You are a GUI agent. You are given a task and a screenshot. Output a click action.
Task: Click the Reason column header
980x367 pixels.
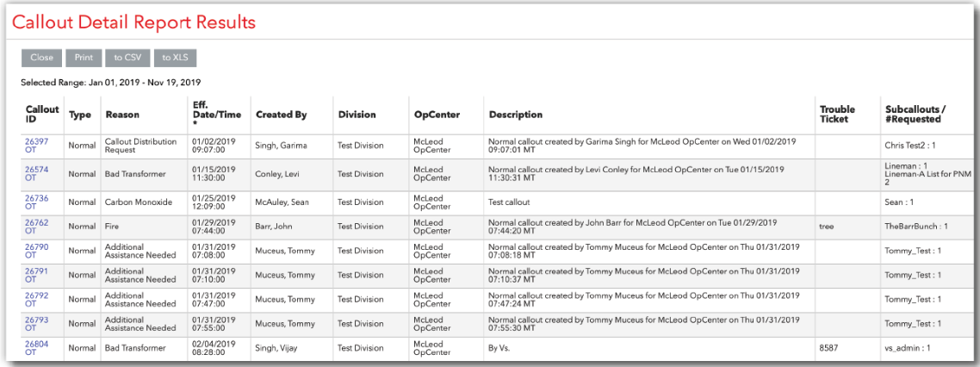[122, 115]
